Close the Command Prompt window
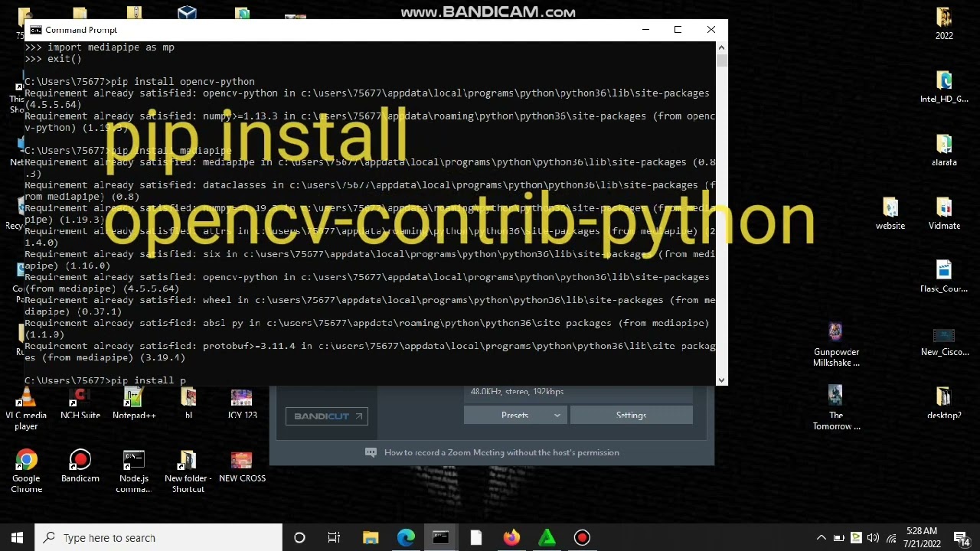This screenshot has width=980, height=551. (x=711, y=30)
